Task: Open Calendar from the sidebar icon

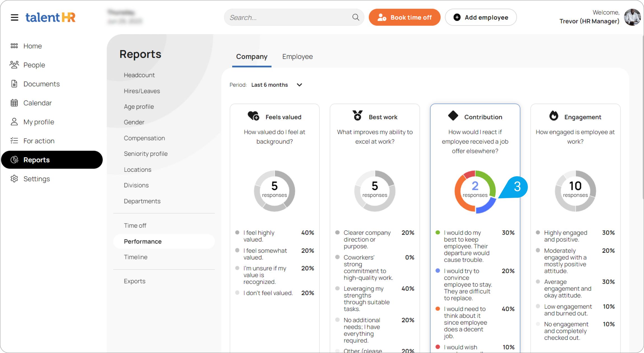Action: [x=14, y=103]
